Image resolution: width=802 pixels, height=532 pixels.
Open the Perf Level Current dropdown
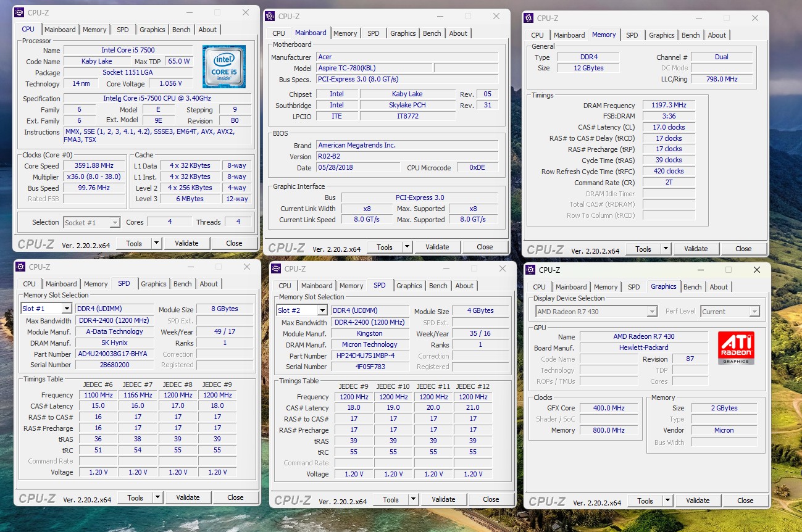coord(754,312)
